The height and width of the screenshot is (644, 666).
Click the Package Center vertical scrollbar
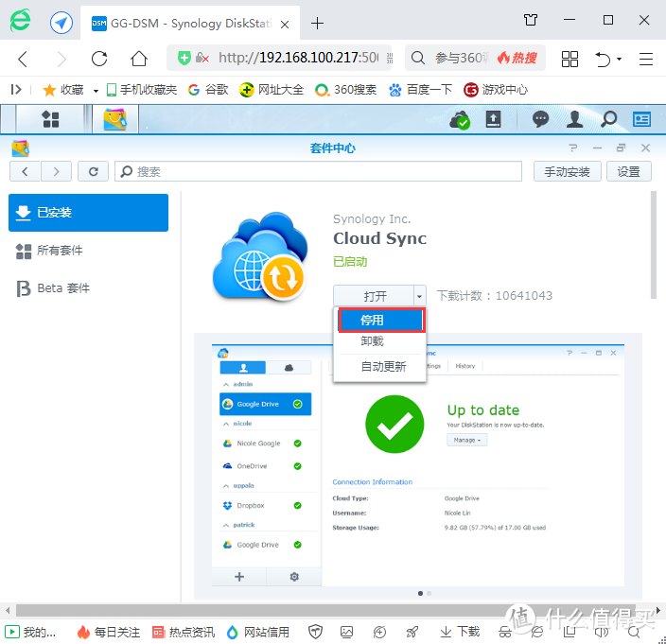click(654, 245)
